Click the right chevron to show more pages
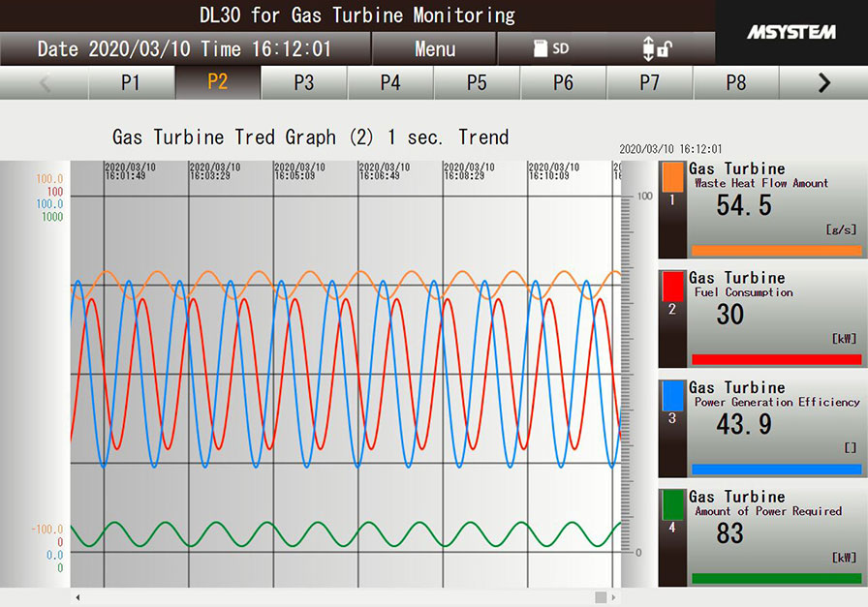Screen dimensions: 868x607 pos(823,83)
